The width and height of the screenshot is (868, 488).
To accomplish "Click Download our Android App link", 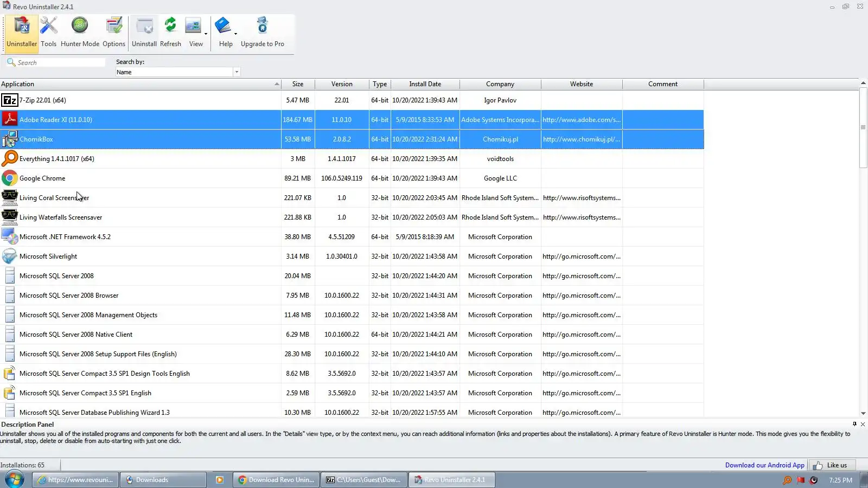I will point(765,465).
